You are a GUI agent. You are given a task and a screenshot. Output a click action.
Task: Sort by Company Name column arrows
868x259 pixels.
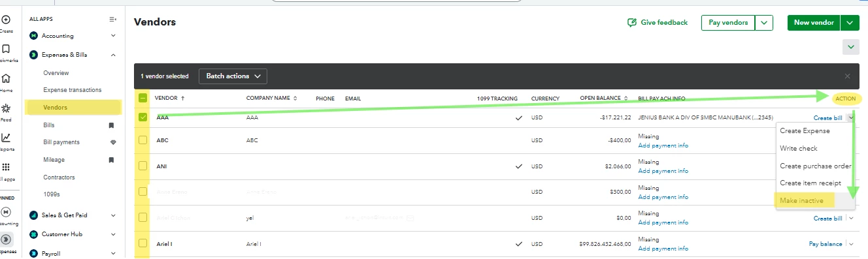(295, 99)
